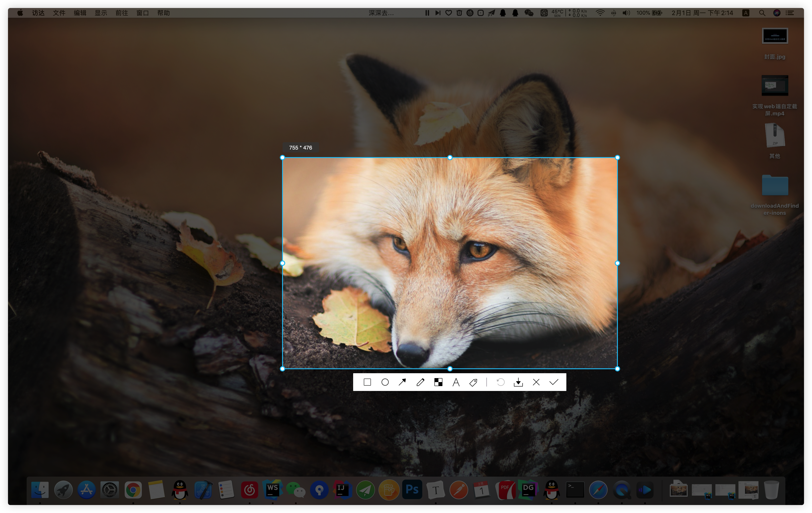
Task: Click the right-middle selection resize handle
Action: click(x=617, y=263)
